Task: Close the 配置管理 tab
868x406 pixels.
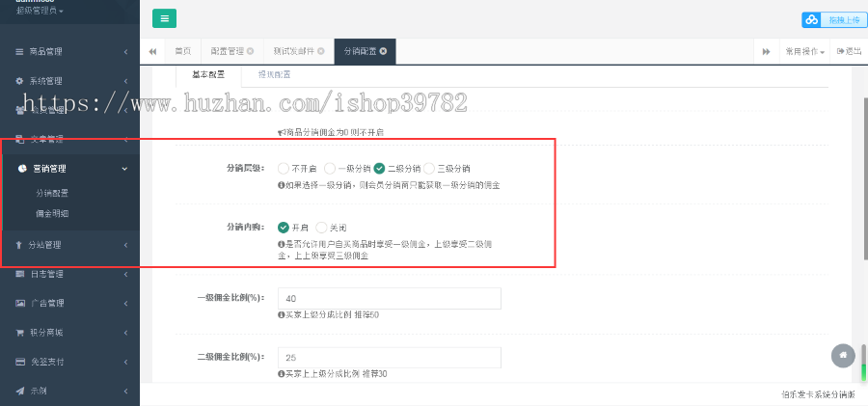Action: (250, 51)
